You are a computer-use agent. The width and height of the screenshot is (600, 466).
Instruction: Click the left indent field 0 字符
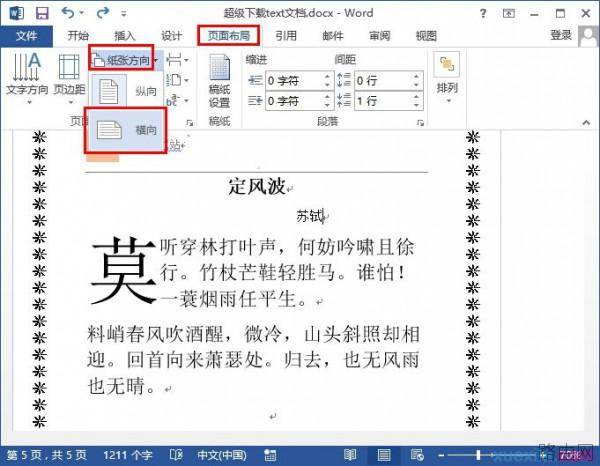click(295, 81)
